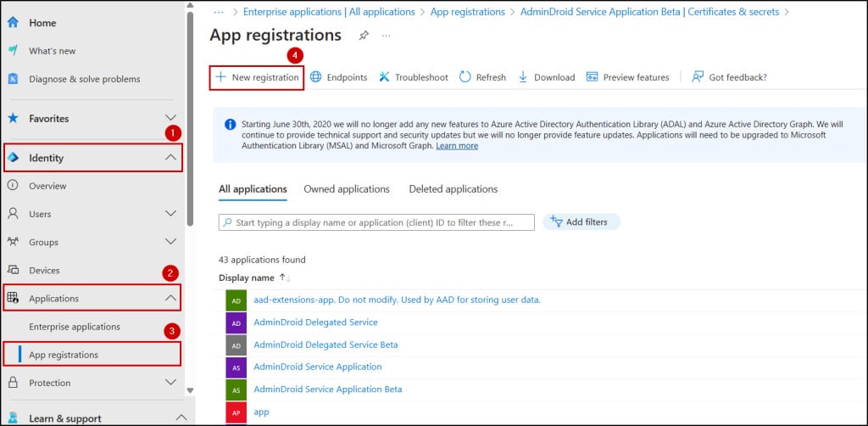Click the Preview features icon
Screen dimensions: 868x426
(592, 77)
